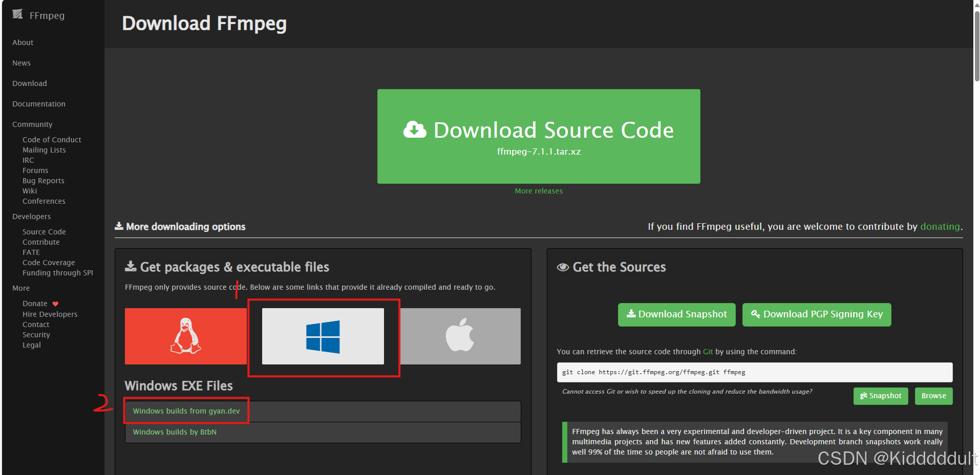
Task: Open About in the sidebar
Action: (x=23, y=42)
